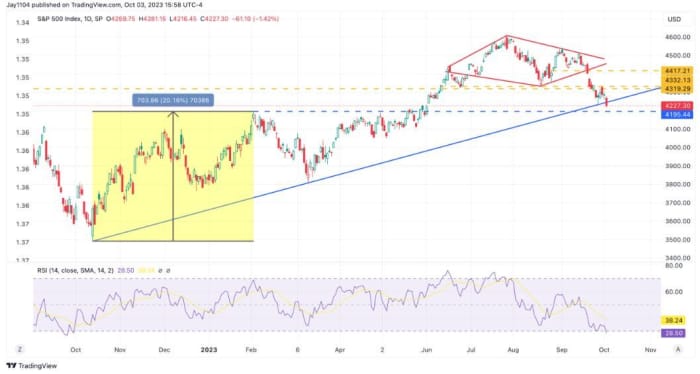
Task: Click the first RSI settings glyph
Action: (161, 270)
